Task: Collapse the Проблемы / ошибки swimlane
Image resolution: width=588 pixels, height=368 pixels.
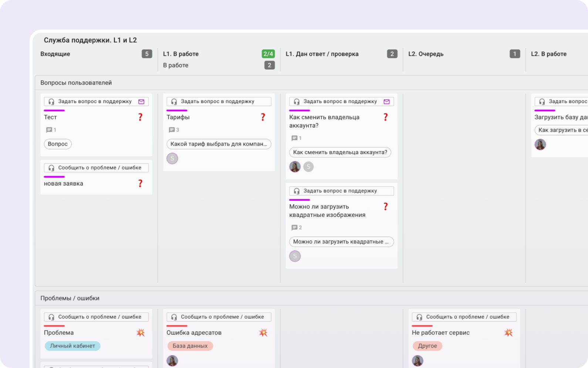Action: (70, 298)
